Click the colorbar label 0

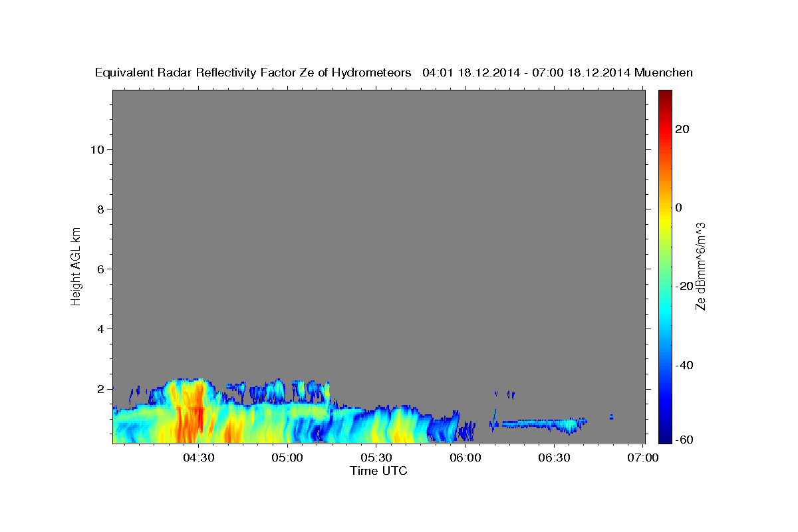pyautogui.click(x=679, y=207)
